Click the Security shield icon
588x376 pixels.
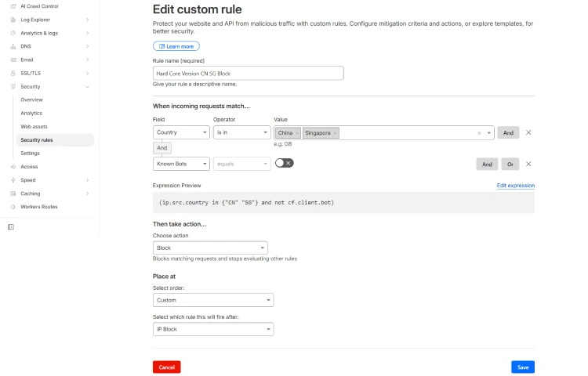13,86
